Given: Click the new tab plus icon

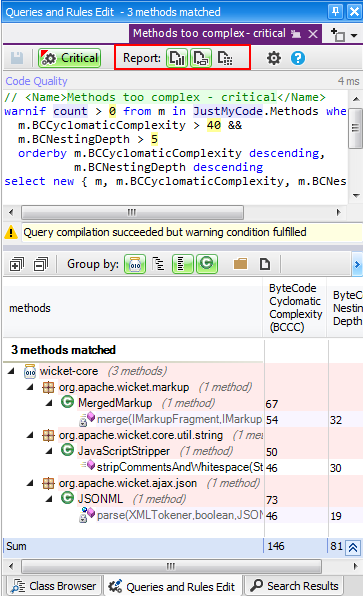Looking at the screenshot, I should coord(338,35).
